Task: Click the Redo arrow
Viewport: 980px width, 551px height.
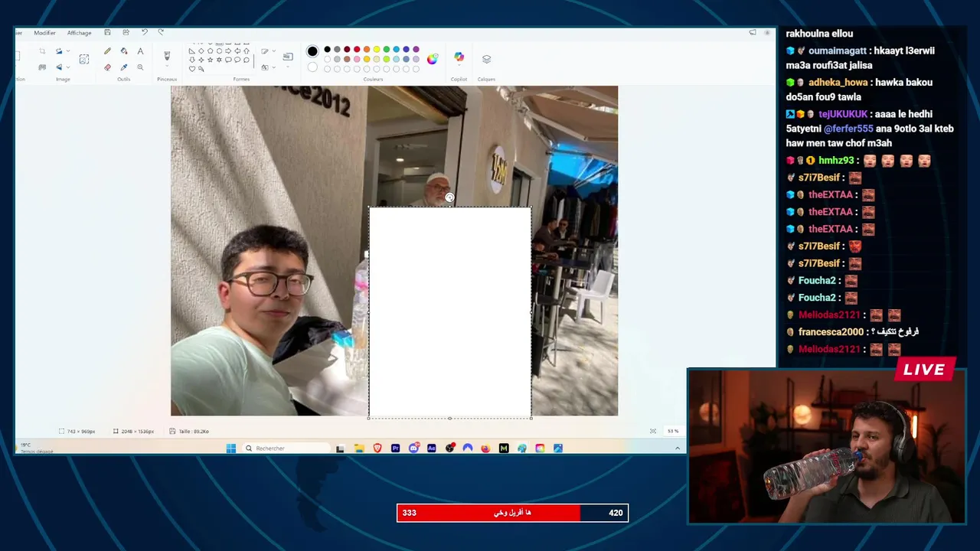Action: [161, 32]
